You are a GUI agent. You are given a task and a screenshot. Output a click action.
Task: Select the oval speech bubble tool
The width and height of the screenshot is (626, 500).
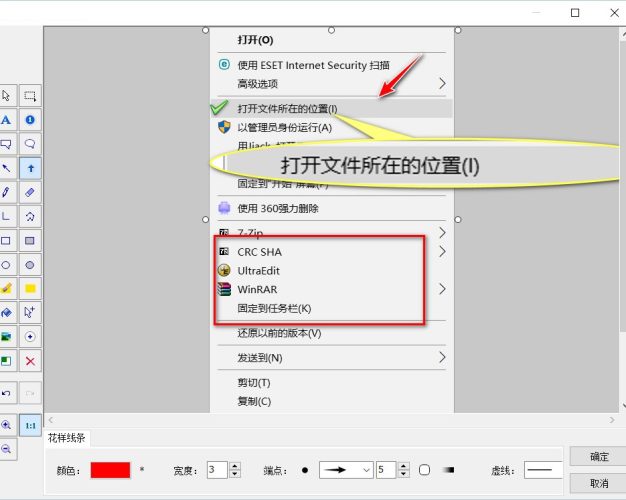[30, 144]
